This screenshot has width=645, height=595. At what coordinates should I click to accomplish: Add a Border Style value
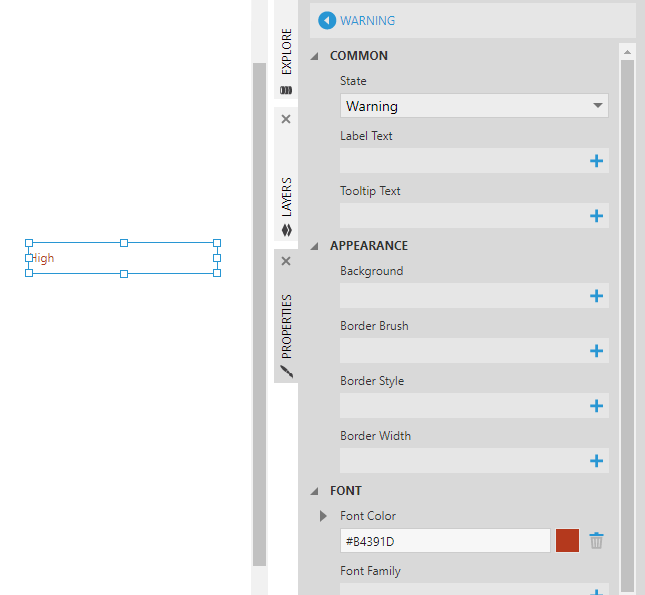point(596,406)
